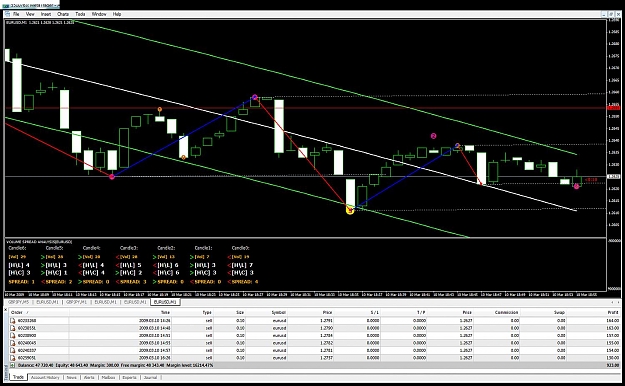Click the order icon in the 1.2791 sell row
The image size is (625, 386).
click(13, 320)
